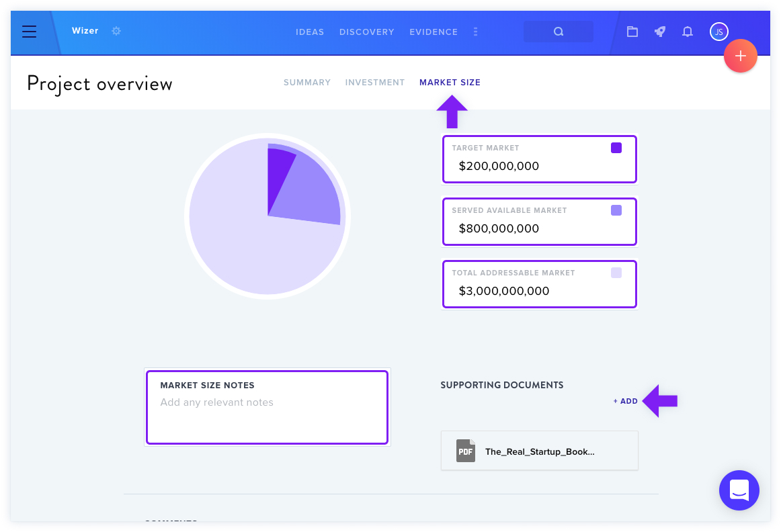Open the JS user avatar menu
The width and height of the screenshot is (781, 532).
coord(718,32)
